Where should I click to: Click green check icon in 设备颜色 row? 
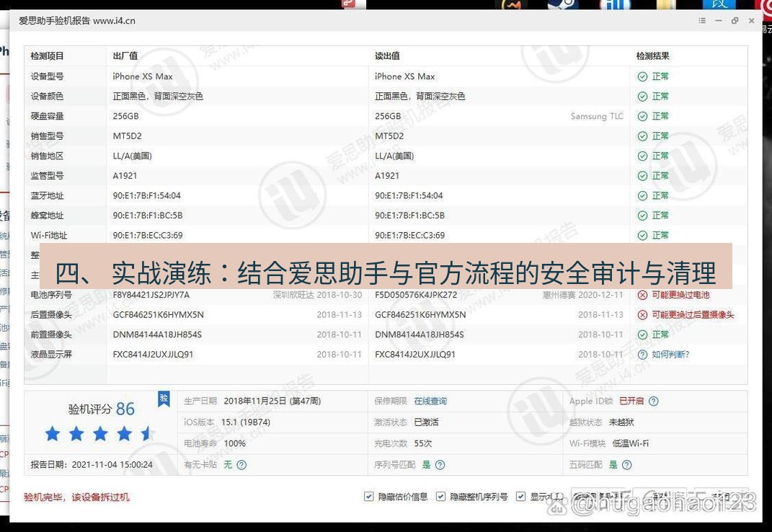(x=642, y=97)
